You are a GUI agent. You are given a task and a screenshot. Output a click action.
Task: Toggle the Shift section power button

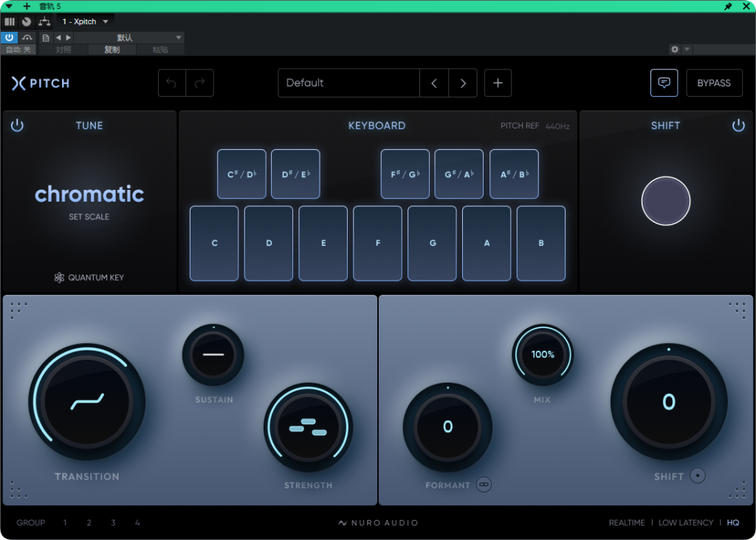738,126
